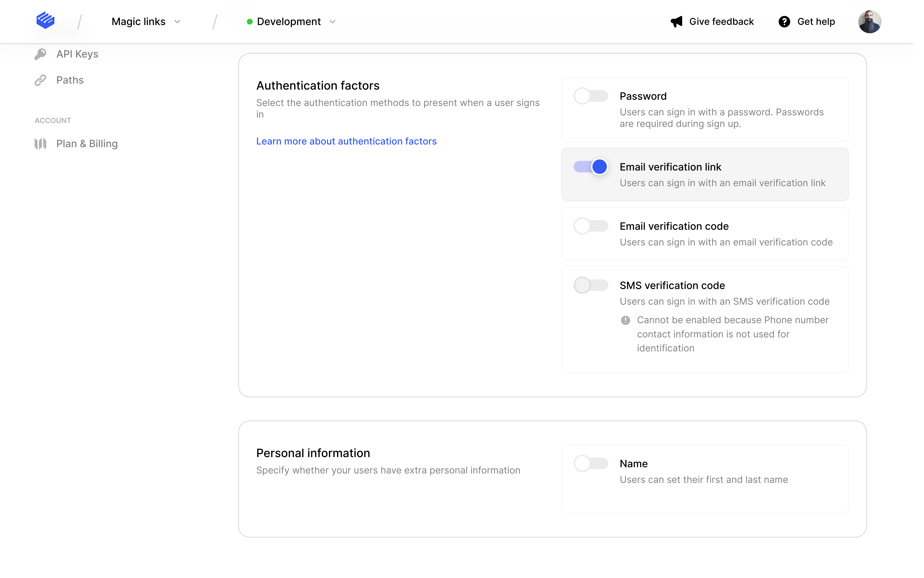Click the green Development status dot
Image resolution: width=924 pixels, height=578 pixels.
(250, 22)
